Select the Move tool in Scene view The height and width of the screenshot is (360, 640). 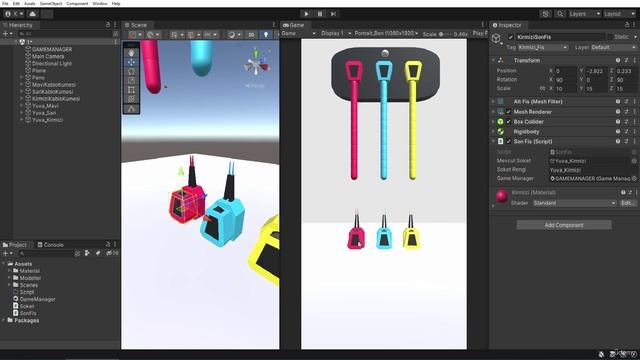point(131,62)
